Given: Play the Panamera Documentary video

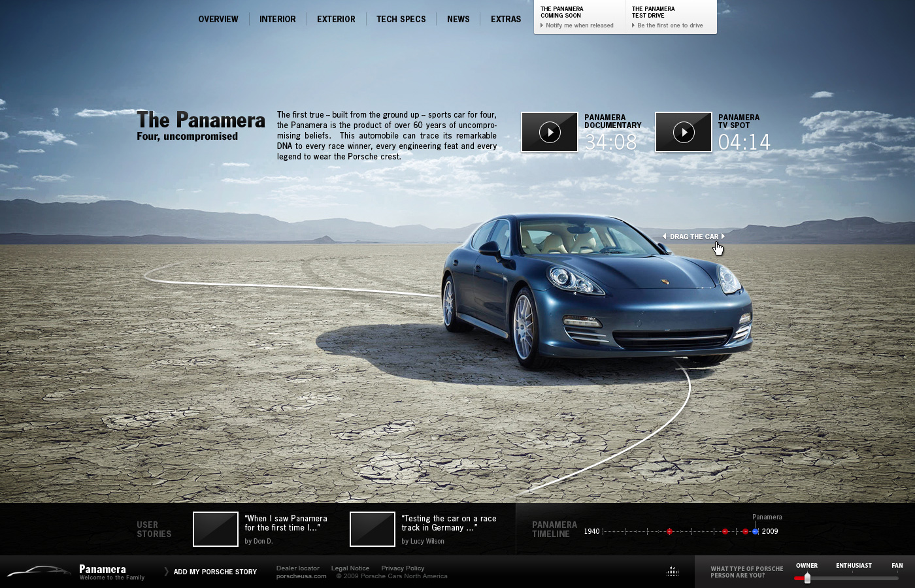Looking at the screenshot, I should click(x=550, y=132).
